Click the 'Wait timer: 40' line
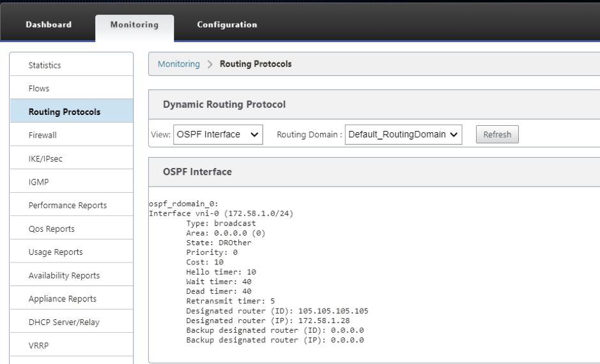The image size is (600, 364). (219, 282)
